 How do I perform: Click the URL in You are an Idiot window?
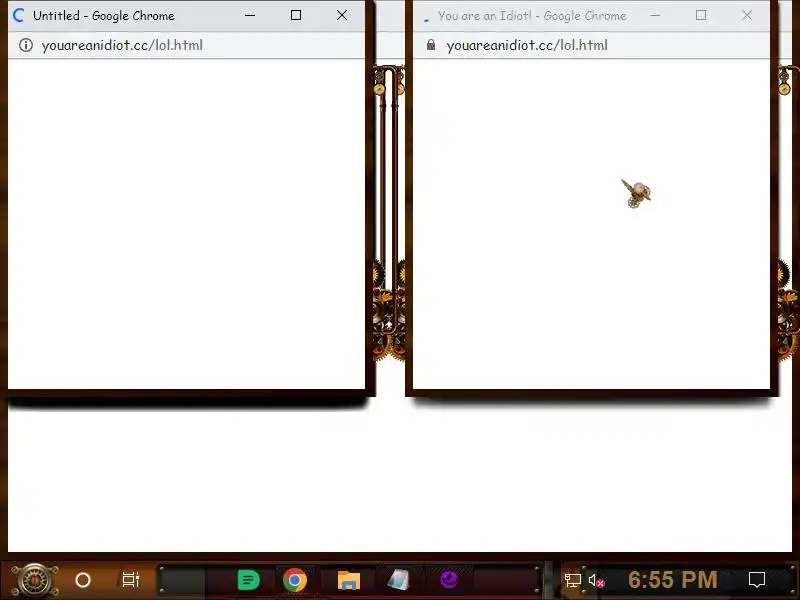click(527, 45)
